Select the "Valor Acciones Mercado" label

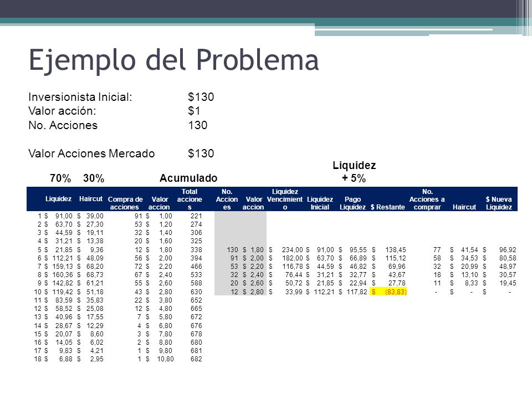91,154
